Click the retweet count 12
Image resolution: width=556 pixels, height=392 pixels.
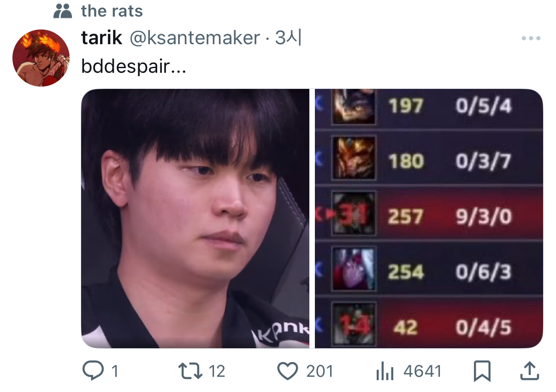217,371
